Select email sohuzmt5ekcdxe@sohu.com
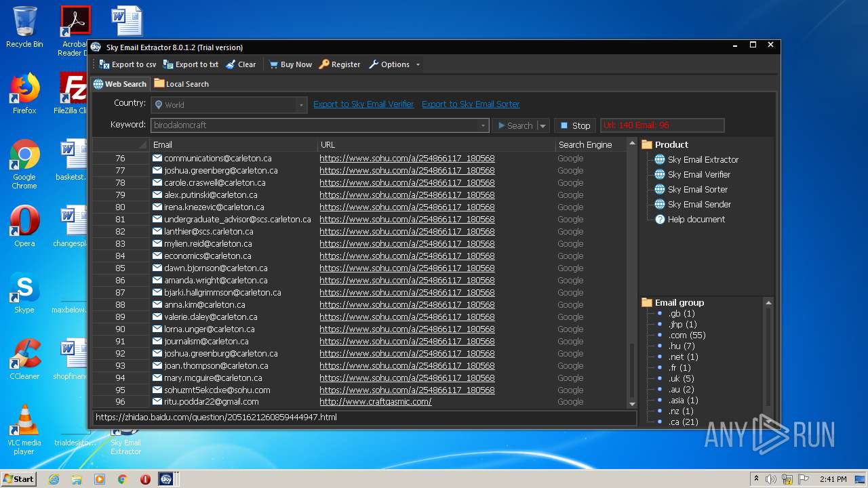The image size is (868, 488). pyautogui.click(x=217, y=390)
